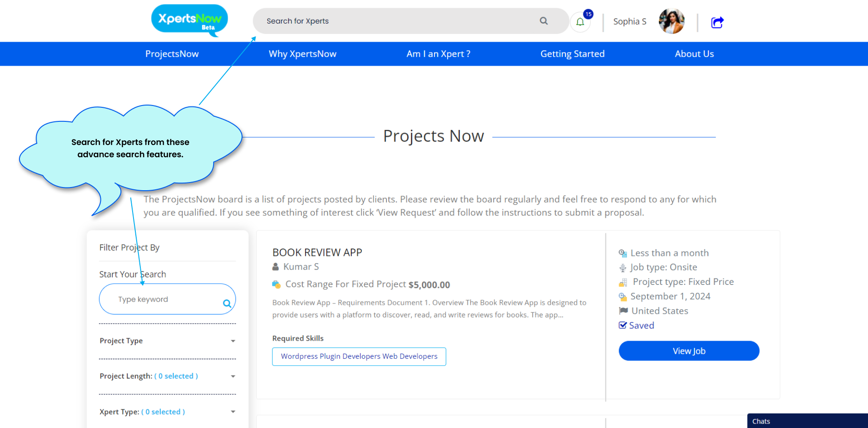Click the icon beside Job type: Onsite
The image size is (868, 428).
[623, 268]
